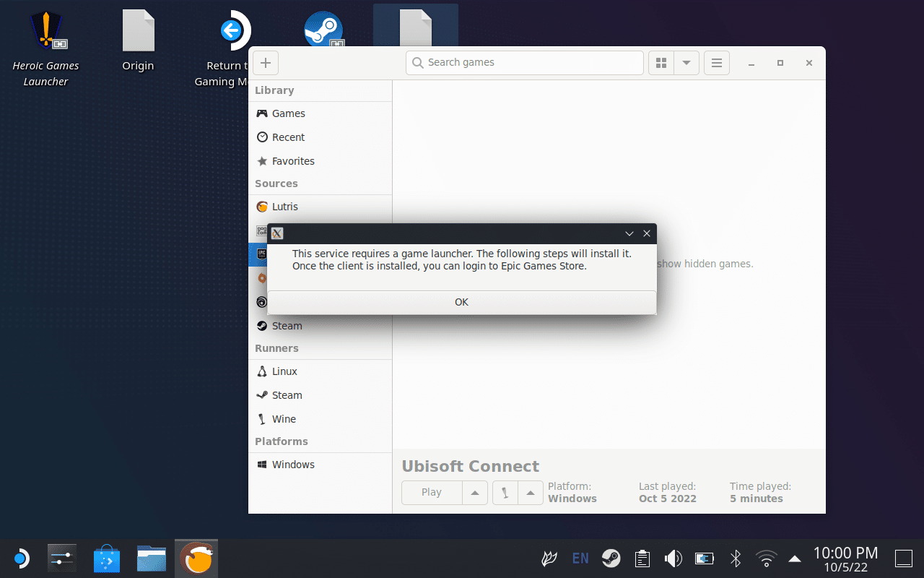This screenshot has height=578, width=924.
Task: Open System Settings from the taskbar
Action: (x=62, y=558)
